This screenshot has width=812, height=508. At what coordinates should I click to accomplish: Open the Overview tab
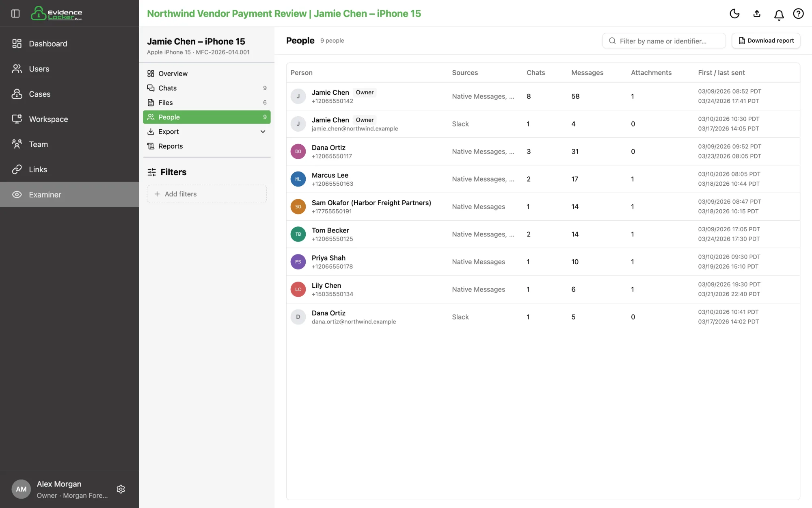pos(207,74)
